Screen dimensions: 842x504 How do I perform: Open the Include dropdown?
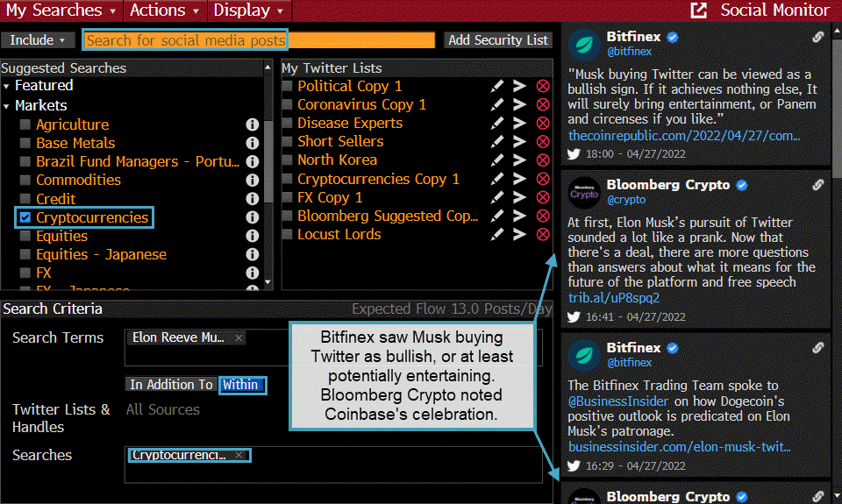point(38,40)
